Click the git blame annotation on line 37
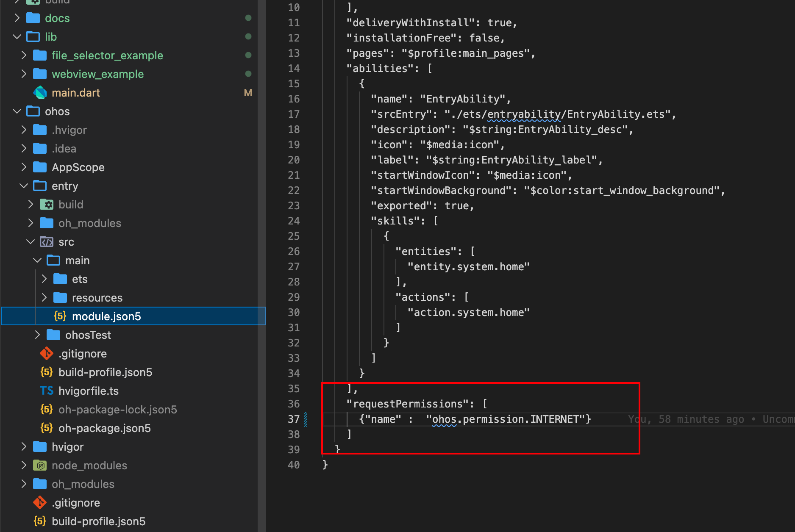 coord(711,419)
